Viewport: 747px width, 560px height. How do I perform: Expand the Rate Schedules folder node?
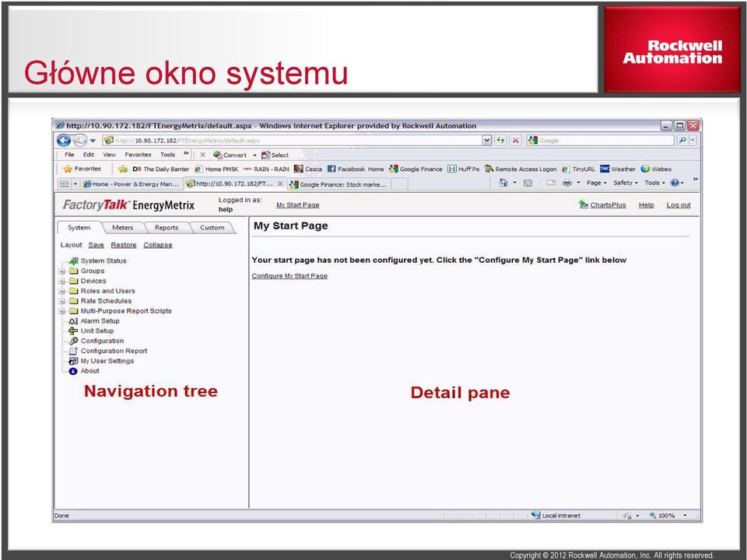point(62,301)
